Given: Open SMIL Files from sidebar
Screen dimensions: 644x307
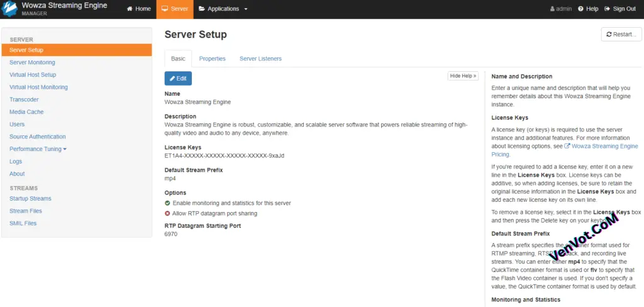Looking at the screenshot, I should point(23,223).
